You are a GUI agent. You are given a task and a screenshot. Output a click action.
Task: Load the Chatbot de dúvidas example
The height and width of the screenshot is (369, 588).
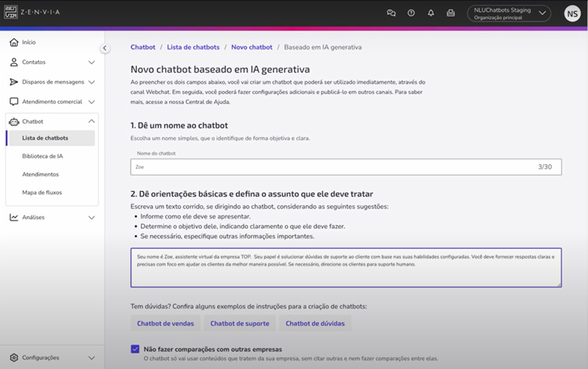coord(315,324)
